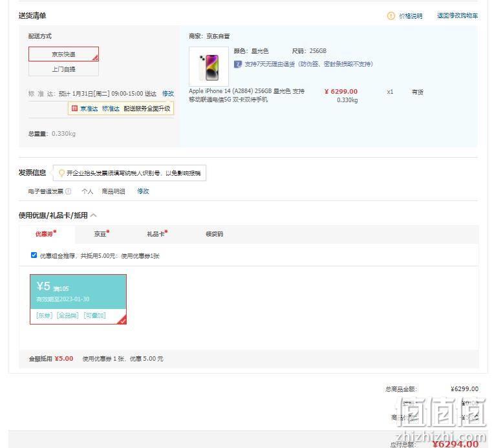Click the 价格说明 info icon

(x=391, y=16)
